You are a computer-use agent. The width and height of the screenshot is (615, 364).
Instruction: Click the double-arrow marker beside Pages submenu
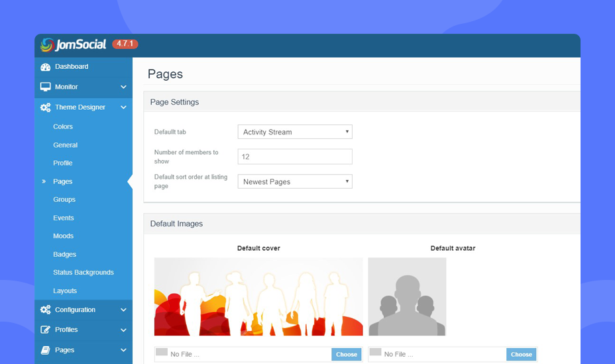coord(44,181)
